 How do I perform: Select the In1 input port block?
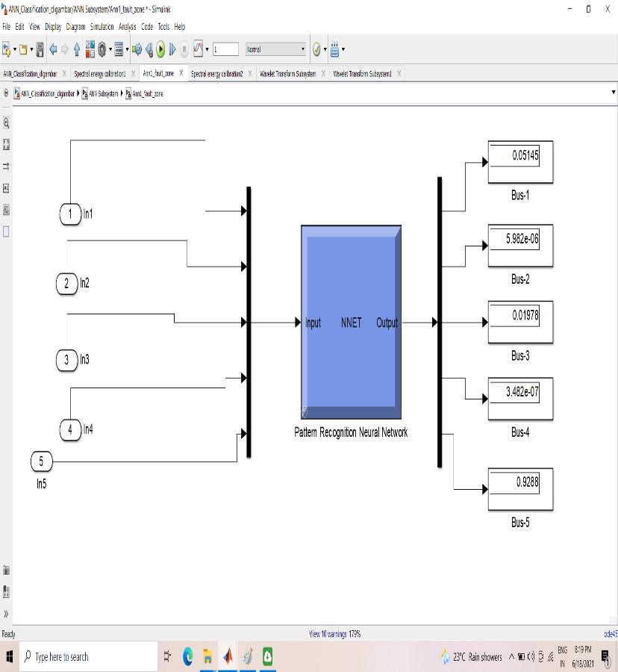click(x=70, y=214)
